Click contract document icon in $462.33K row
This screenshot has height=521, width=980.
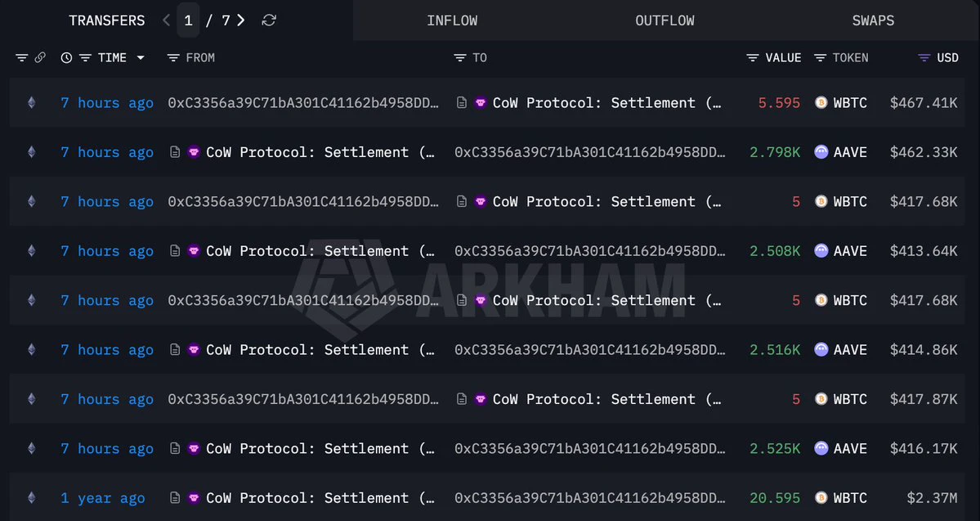point(175,152)
